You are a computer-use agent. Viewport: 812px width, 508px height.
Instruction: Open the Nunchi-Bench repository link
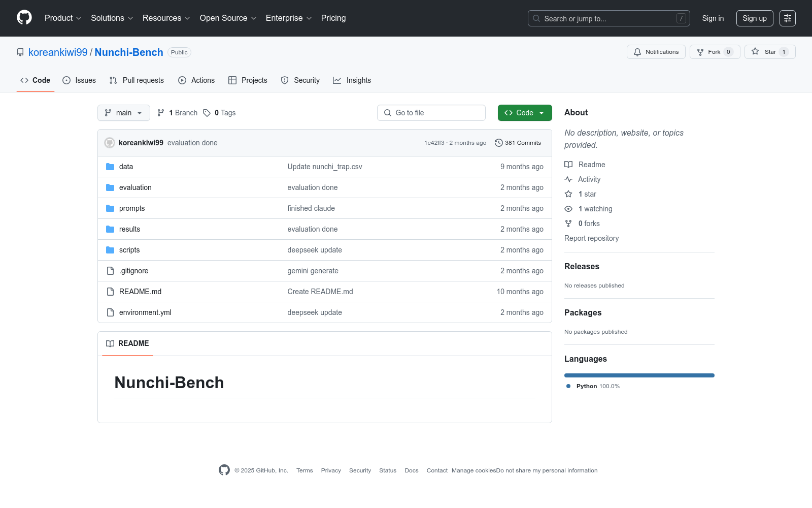[129, 52]
